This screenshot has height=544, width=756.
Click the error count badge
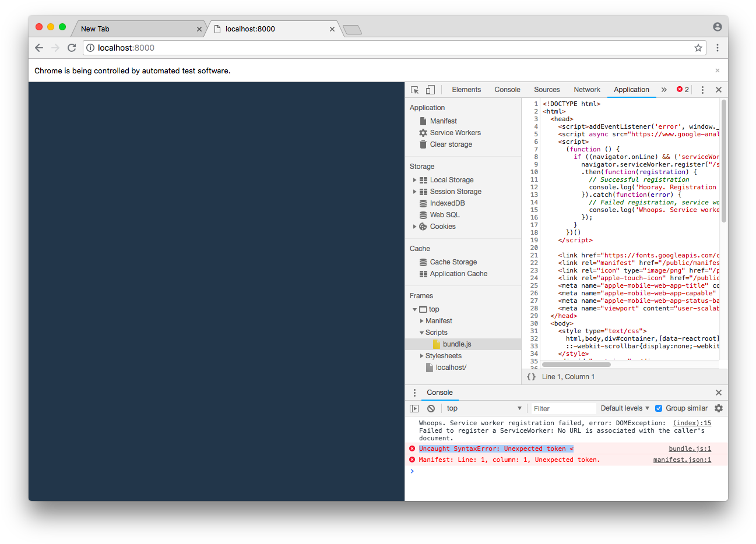click(681, 89)
